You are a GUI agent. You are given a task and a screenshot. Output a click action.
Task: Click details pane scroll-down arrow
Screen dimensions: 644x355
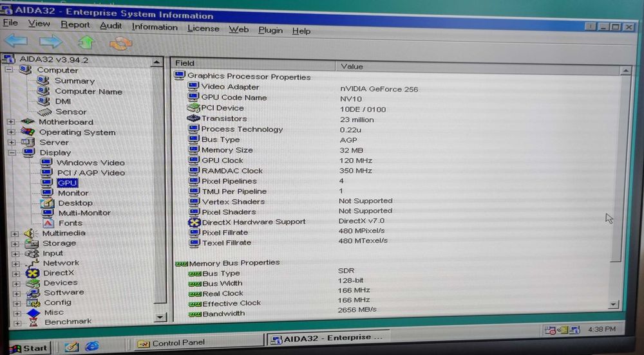tap(614, 305)
